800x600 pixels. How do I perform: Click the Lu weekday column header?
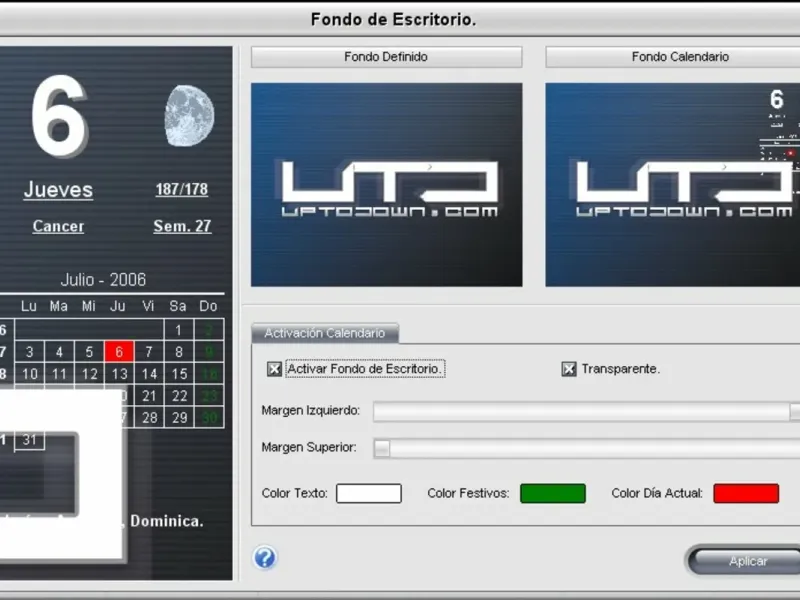coord(29,306)
